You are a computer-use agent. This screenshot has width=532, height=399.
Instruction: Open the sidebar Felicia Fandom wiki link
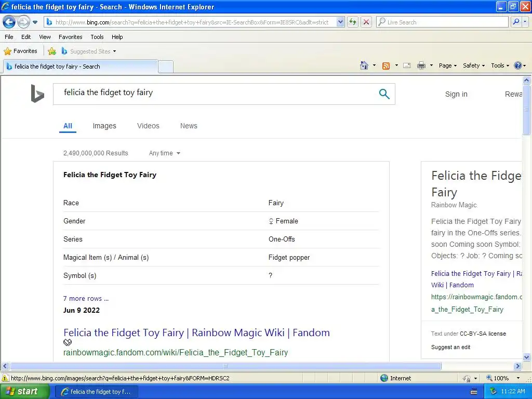[x=476, y=279]
